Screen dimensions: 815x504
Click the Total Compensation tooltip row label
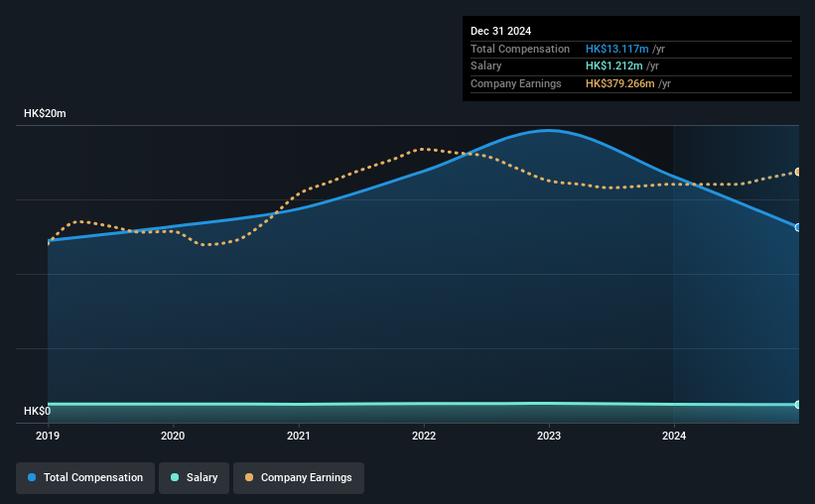(x=520, y=49)
